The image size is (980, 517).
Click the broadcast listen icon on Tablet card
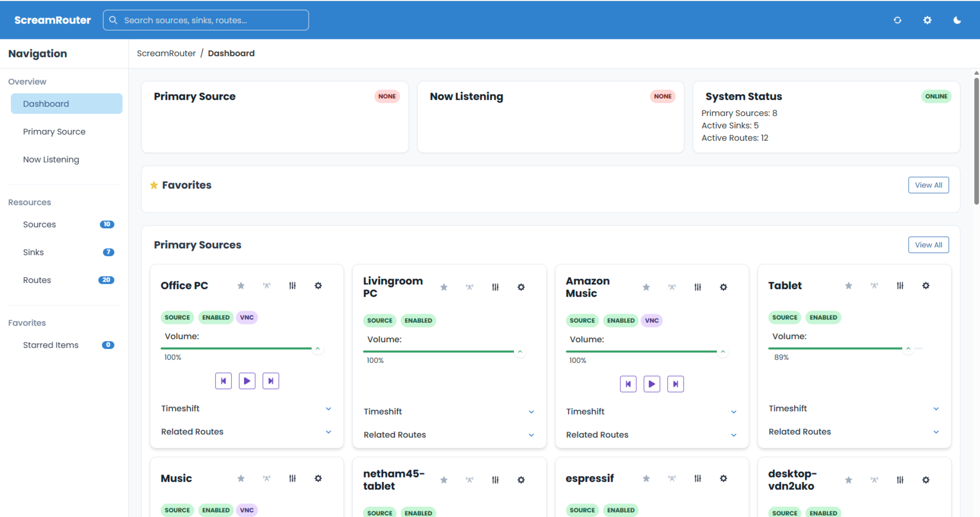[x=874, y=286]
